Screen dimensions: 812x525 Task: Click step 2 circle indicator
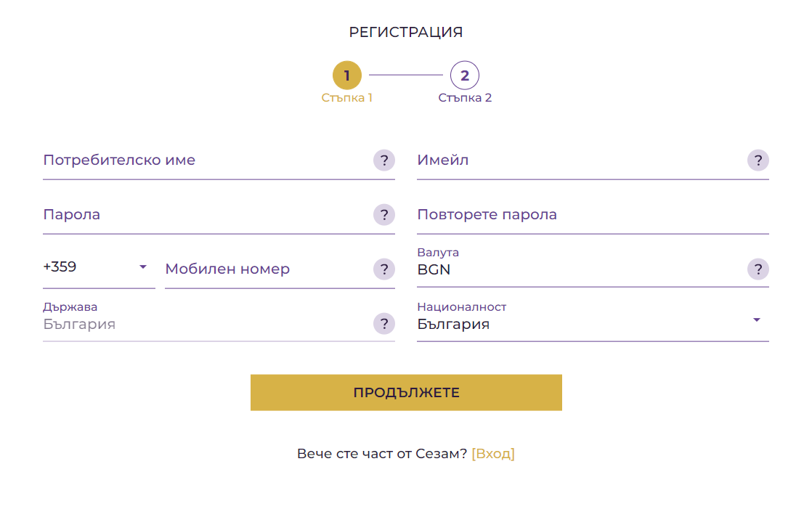tap(466, 75)
